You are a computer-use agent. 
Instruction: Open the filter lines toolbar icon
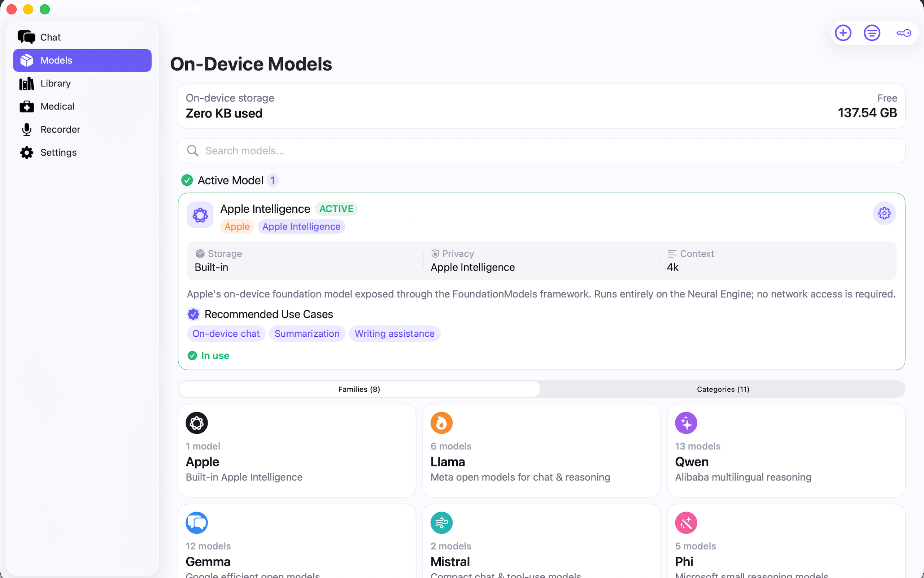[x=872, y=33]
